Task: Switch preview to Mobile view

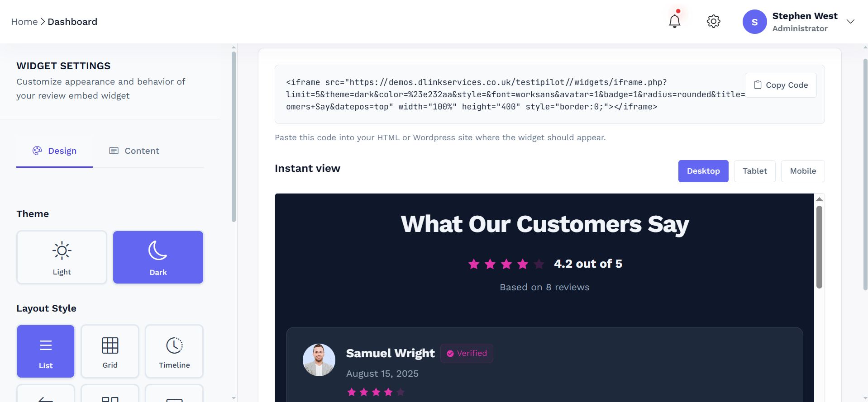Action: coord(802,171)
